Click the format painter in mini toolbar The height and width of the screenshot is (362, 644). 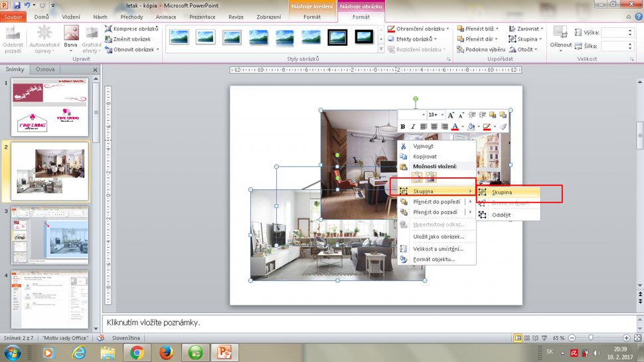503,127
